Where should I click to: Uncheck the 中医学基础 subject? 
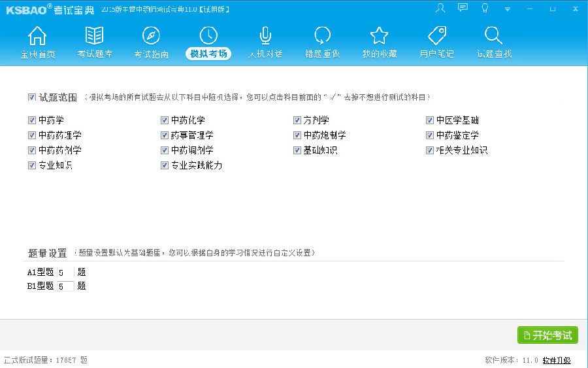430,120
